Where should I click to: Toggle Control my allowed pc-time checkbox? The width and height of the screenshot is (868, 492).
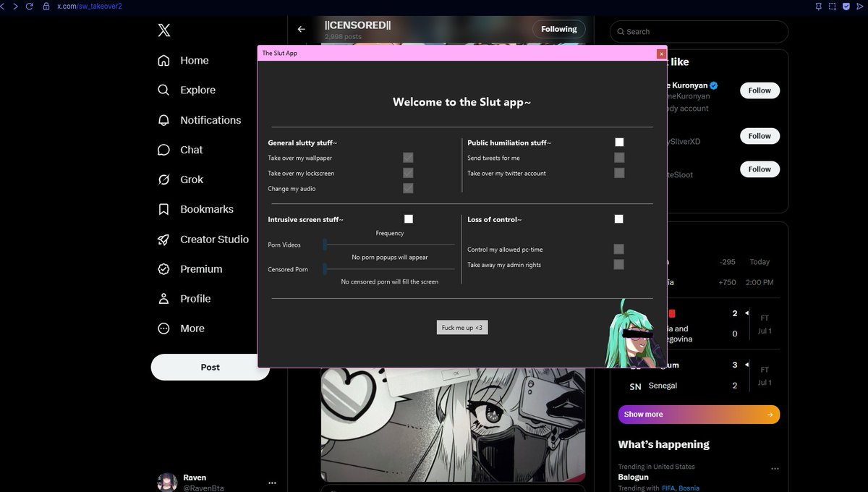click(x=618, y=249)
